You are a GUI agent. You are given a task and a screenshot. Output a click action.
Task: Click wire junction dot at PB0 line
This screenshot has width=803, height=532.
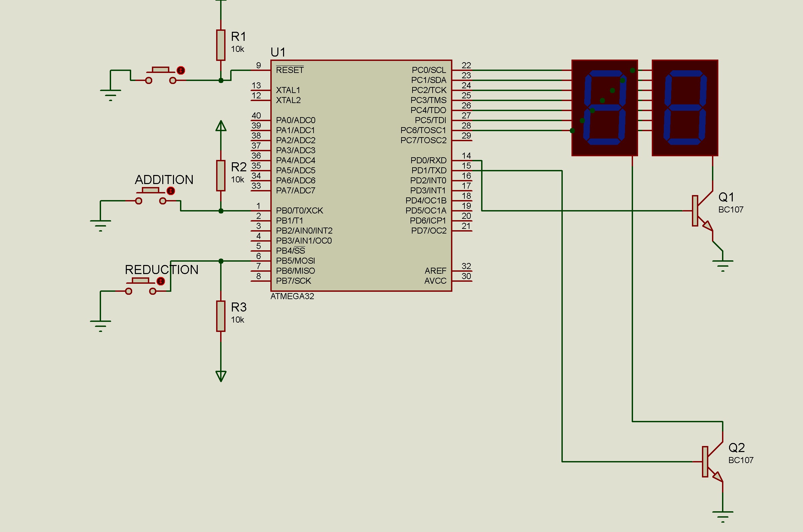pos(221,211)
